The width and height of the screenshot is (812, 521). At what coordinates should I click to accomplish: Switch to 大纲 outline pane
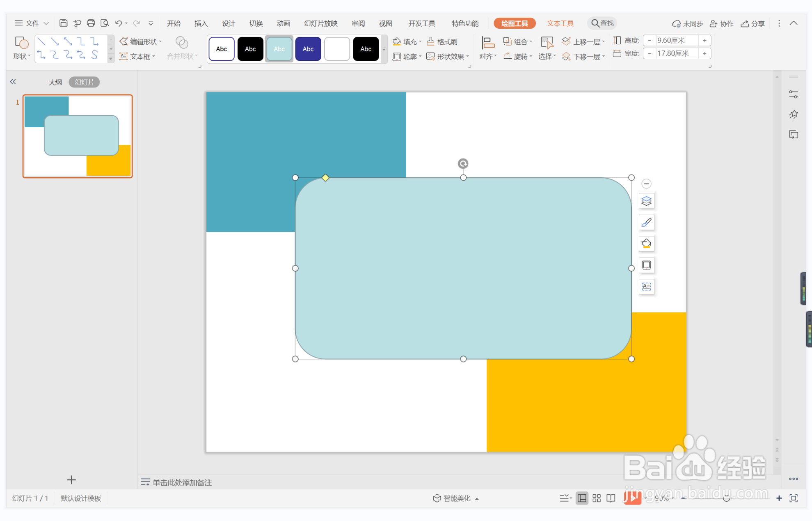click(55, 82)
